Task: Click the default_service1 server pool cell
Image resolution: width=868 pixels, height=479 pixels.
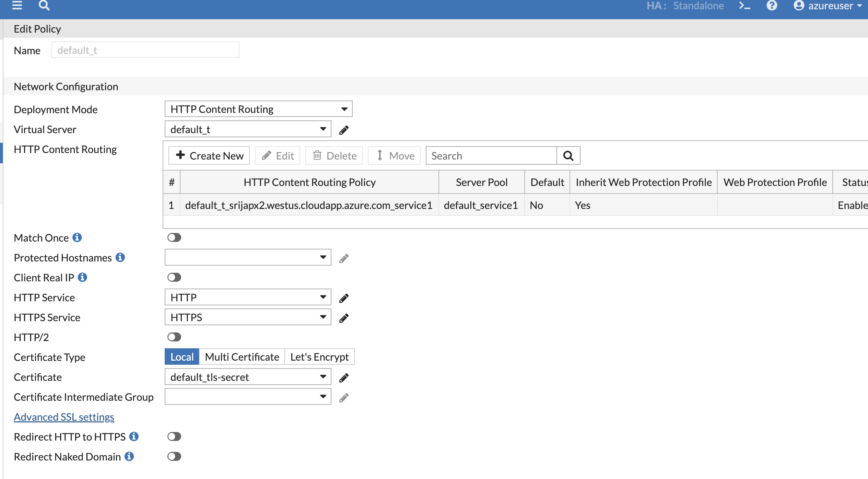Action: [x=481, y=205]
